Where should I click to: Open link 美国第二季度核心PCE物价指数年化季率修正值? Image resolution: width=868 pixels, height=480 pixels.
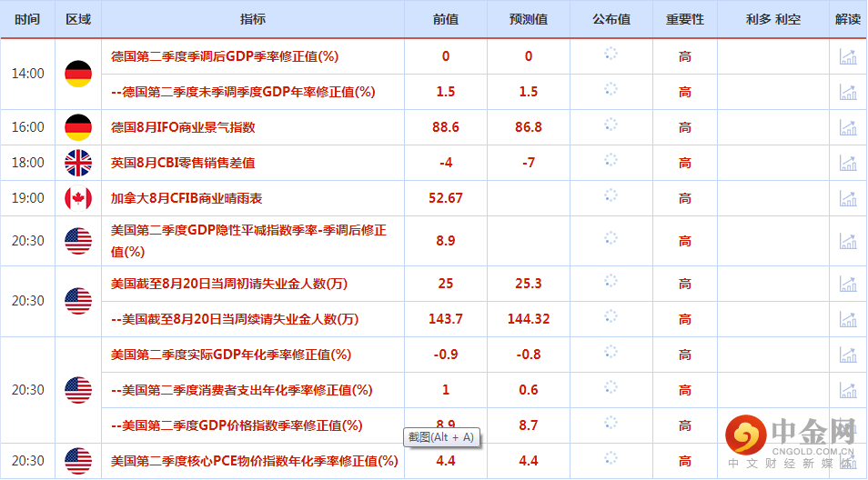pyautogui.click(x=255, y=461)
